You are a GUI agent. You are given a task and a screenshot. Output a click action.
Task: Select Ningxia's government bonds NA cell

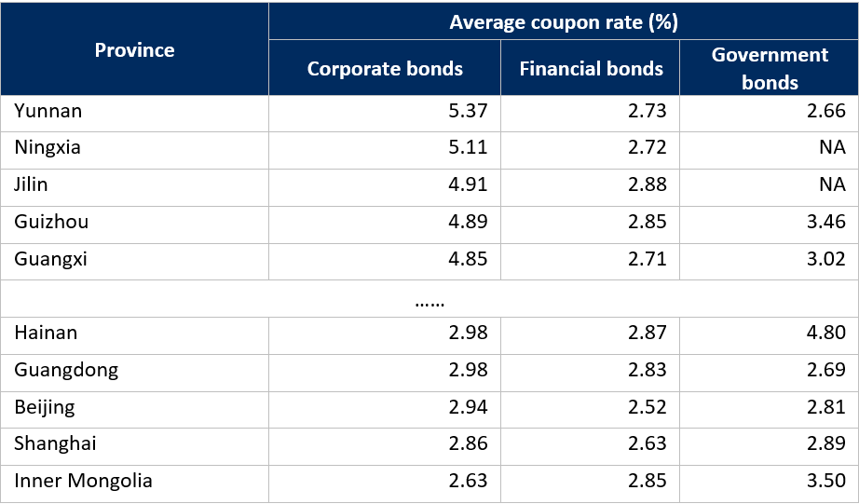pyautogui.click(x=831, y=147)
